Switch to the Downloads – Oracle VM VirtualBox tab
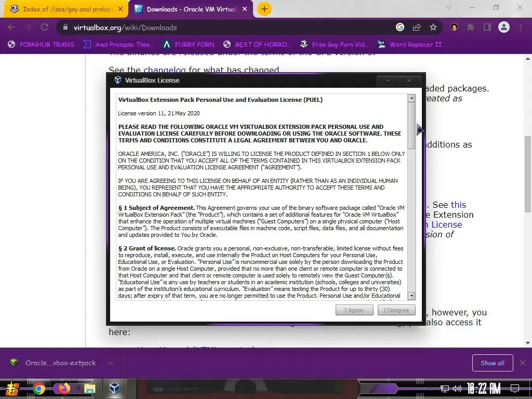This screenshot has width=532, height=399. (x=191, y=9)
